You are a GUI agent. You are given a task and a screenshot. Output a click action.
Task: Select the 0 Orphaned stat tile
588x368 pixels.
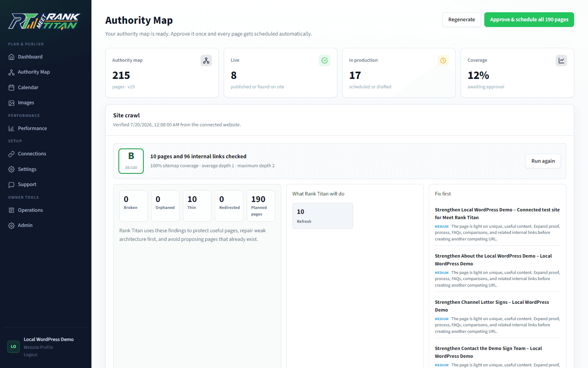click(x=165, y=206)
